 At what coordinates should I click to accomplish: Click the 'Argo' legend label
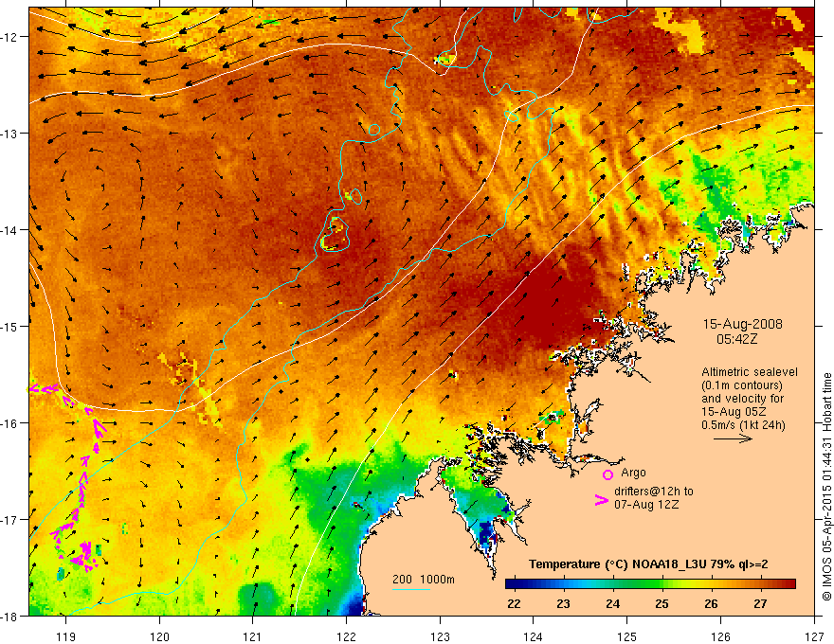point(633,473)
